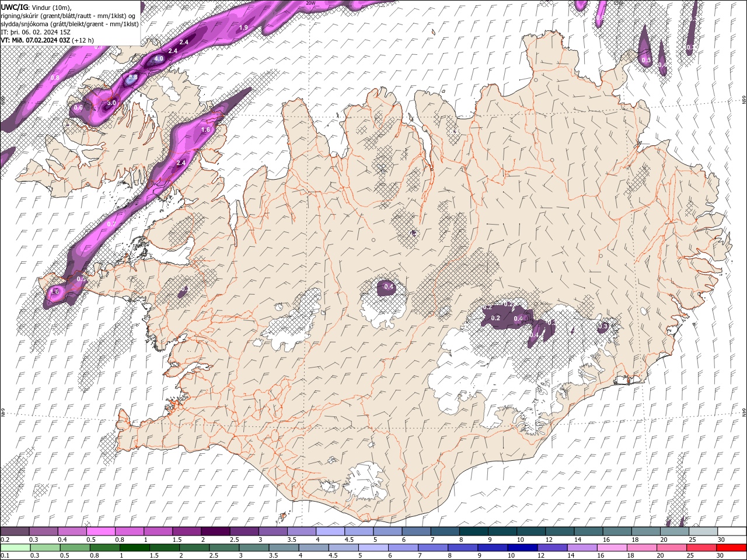Click the 'VT: Mið. 07.02.2024 03Z' valid time

pos(36,40)
